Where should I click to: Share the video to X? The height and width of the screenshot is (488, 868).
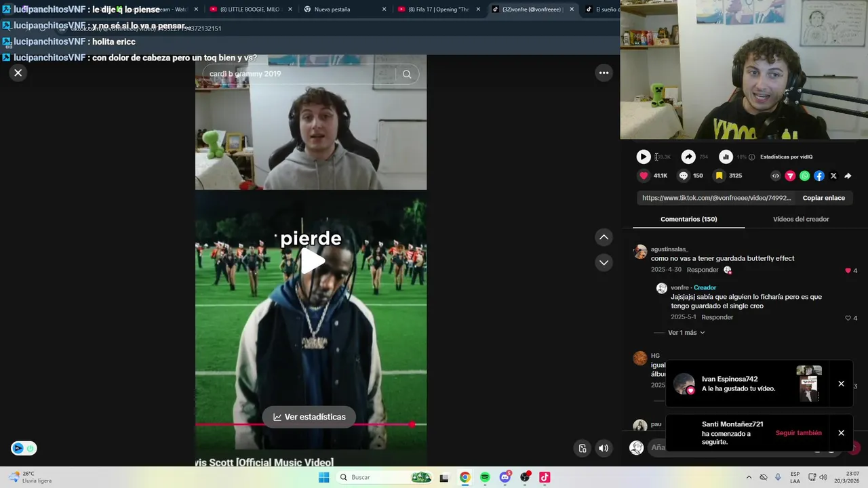[833, 176]
